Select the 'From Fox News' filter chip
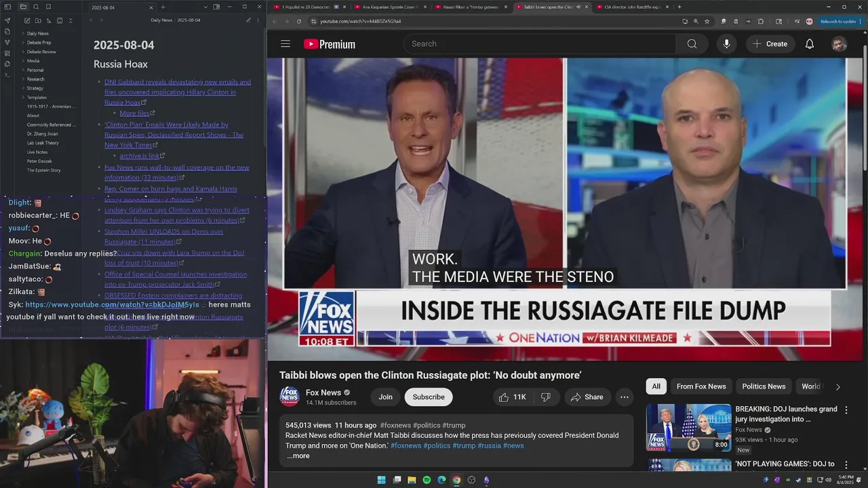This screenshot has height=488, width=868. [701, 386]
